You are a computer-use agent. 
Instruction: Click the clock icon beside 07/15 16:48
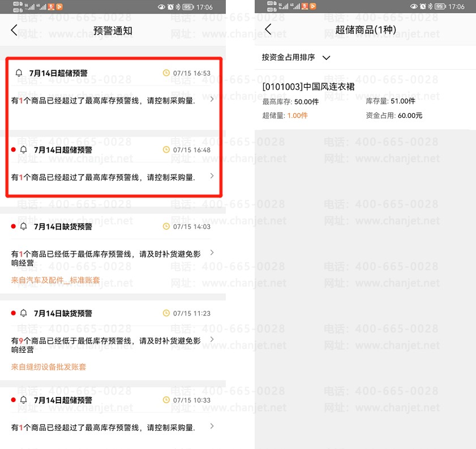pyautogui.click(x=166, y=149)
